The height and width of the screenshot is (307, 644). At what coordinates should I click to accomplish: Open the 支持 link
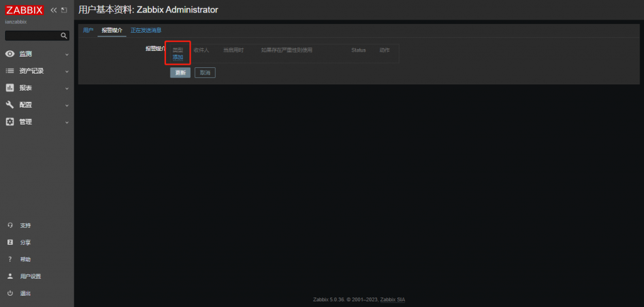coord(25,225)
